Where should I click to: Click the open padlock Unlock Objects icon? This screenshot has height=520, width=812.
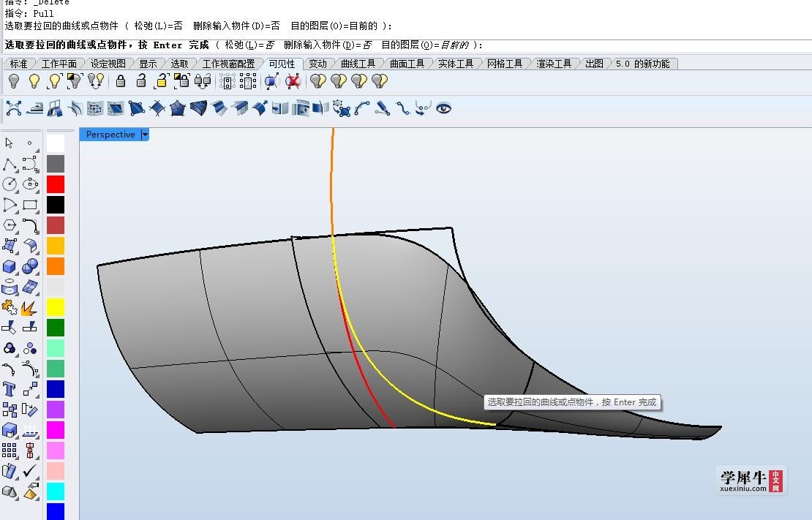[141, 81]
